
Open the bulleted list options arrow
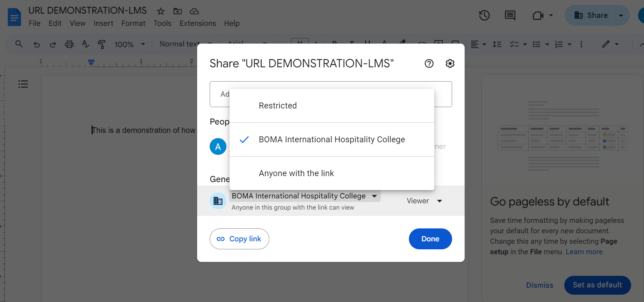[x=547, y=44]
